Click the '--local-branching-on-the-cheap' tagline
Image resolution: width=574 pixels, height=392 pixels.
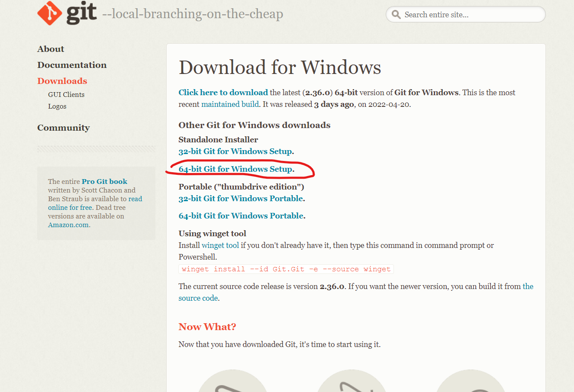click(193, 14)
